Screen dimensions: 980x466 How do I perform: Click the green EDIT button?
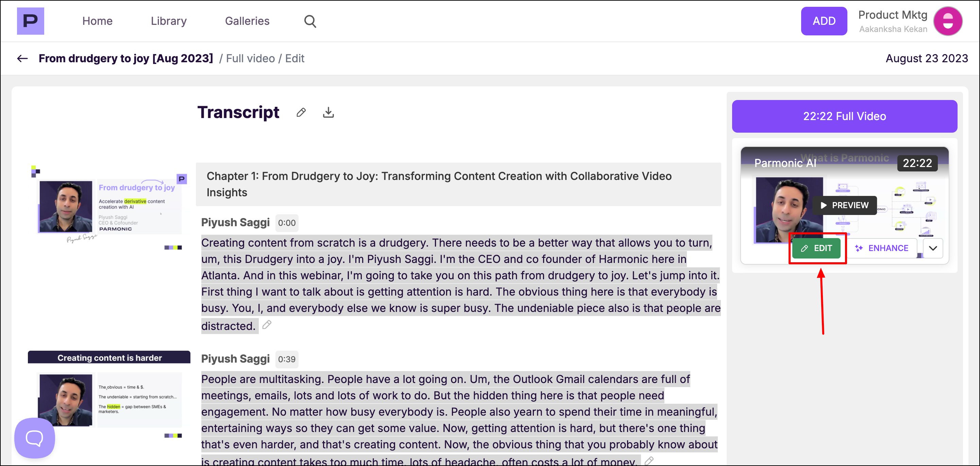(x=816, y=248)
